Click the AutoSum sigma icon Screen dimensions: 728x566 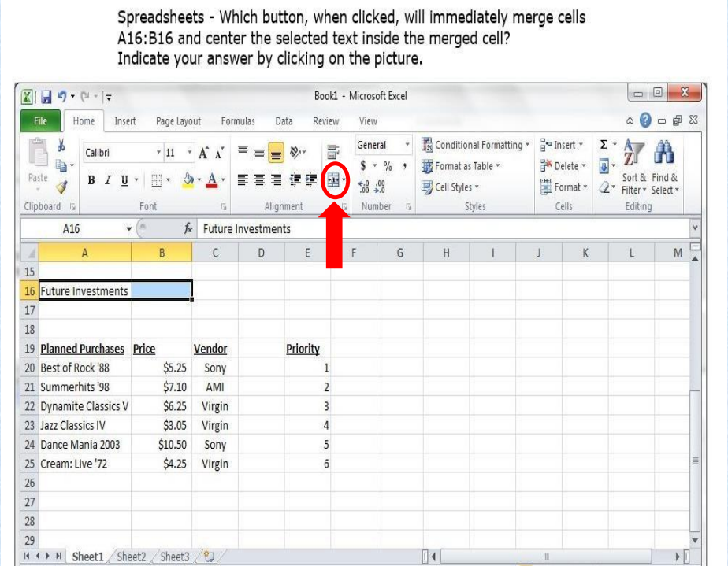604,145
